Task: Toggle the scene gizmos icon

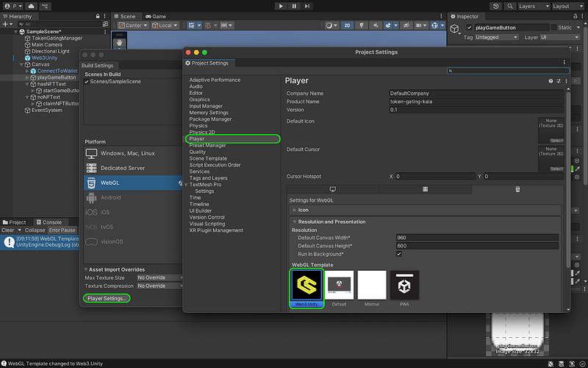Action: 434,26
